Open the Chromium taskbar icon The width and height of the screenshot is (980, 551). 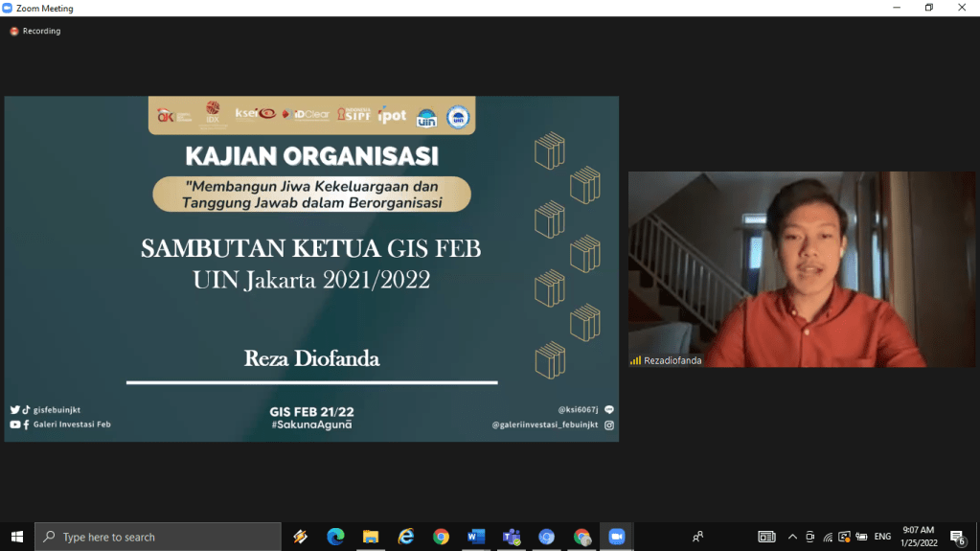point(546,537)
